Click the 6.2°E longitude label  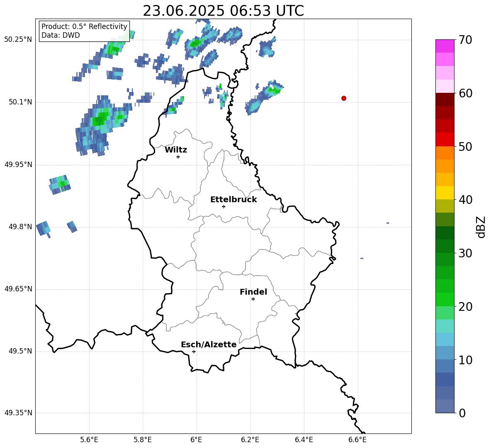(250, 440)
